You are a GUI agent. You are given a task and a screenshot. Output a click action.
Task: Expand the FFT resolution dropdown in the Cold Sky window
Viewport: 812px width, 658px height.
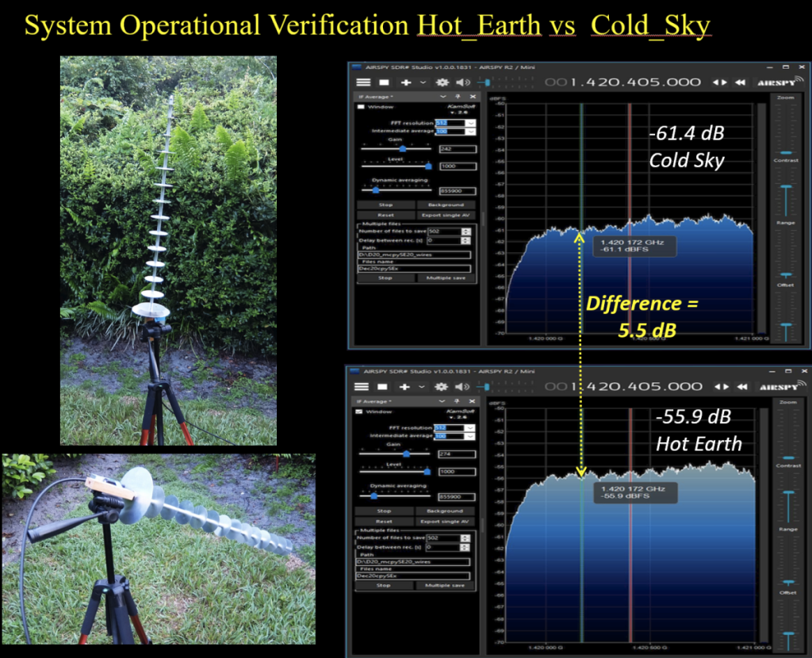(470, 123)
